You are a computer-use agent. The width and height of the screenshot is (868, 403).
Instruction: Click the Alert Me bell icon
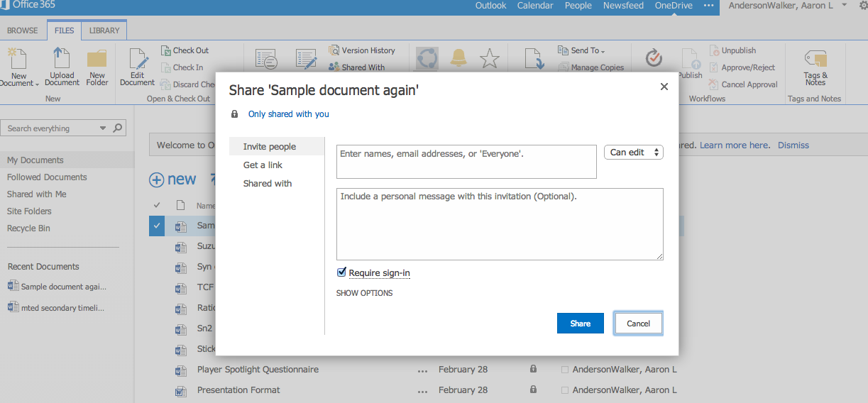[x=458, y=59]
